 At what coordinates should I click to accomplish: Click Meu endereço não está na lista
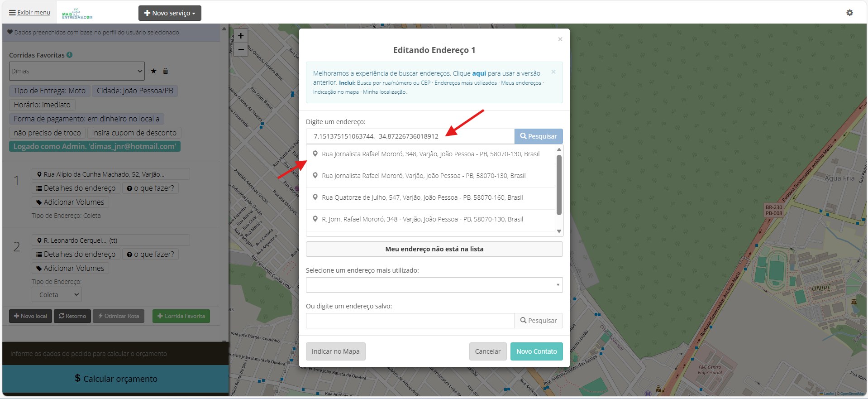point(434,249)
